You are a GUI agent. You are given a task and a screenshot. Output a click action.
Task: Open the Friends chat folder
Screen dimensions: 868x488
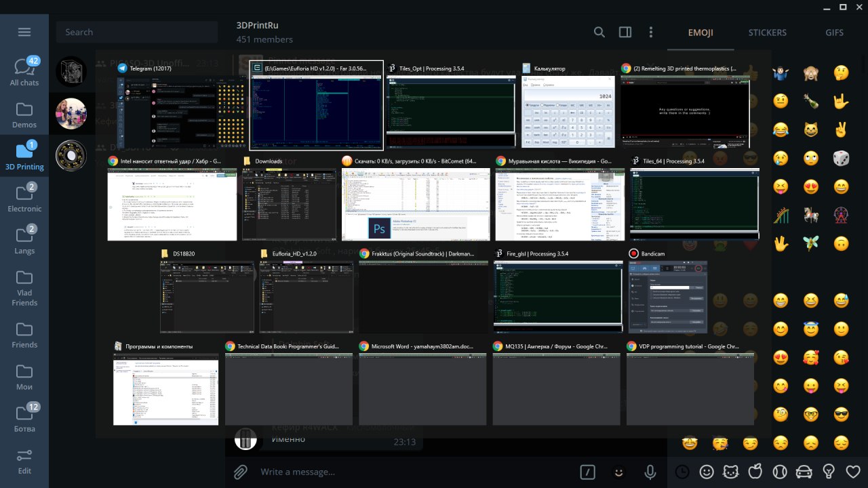[24, 333]
